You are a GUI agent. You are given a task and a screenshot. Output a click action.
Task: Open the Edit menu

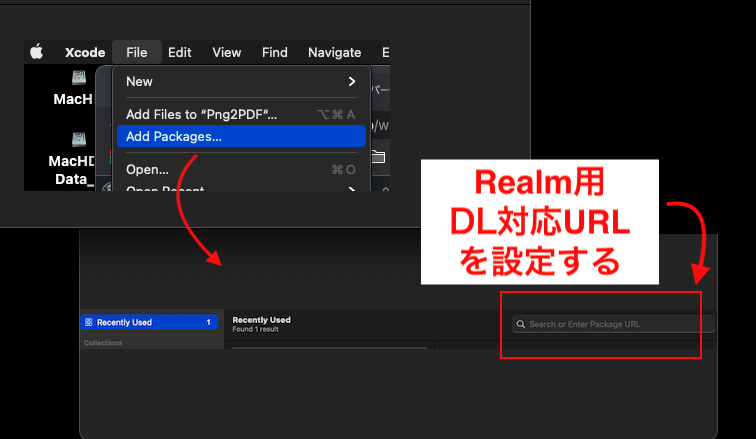[x=179, y=52]
